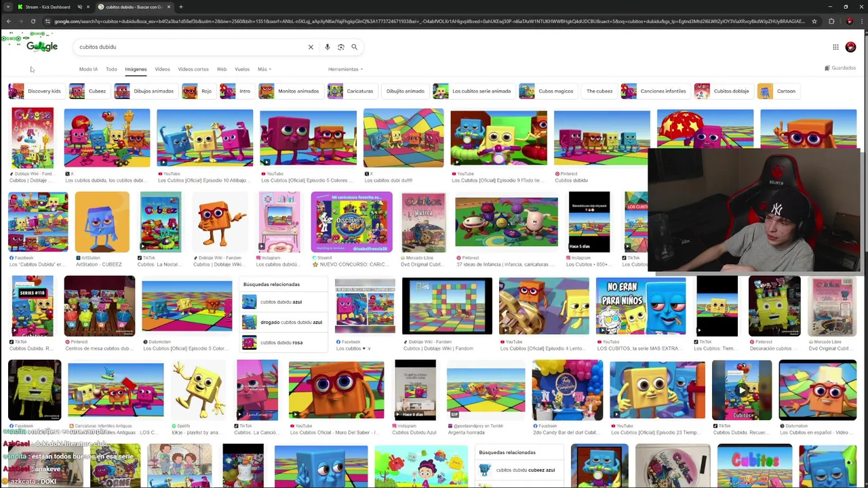Select the Discovery kids filter chip
Viewport: 868px width, 488px height.
pos(35,91)
